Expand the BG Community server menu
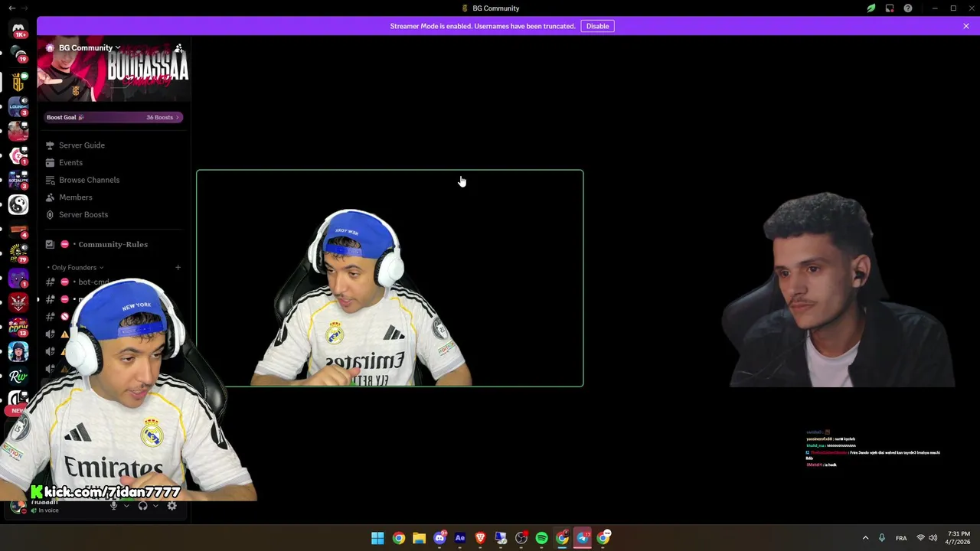Viewport: 980px width, 551px height. tap(89, 47)
